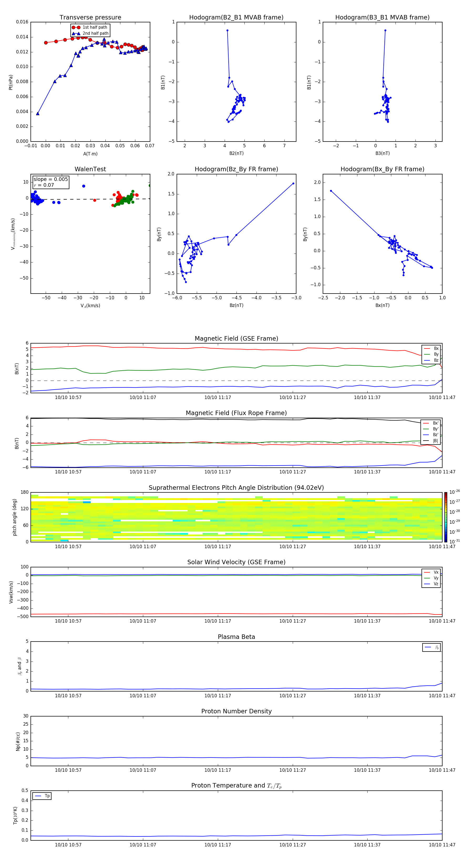Click the "Transverse pressure" plot title

coord(90,18)
